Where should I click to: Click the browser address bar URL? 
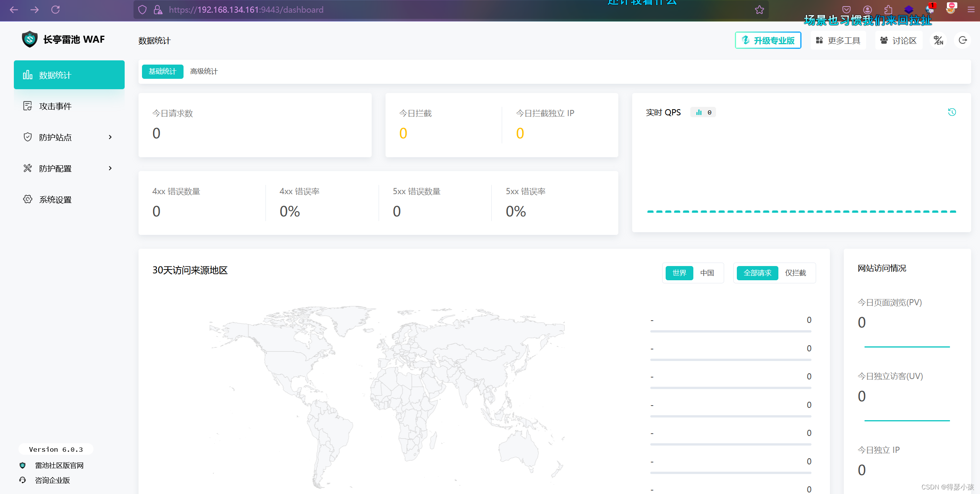coord(246,10)
